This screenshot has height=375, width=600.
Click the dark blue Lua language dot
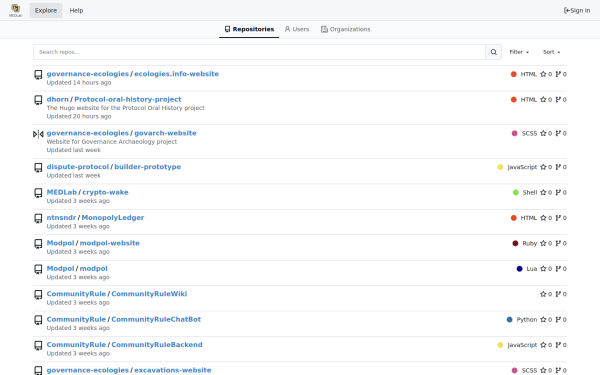(x=519, y=269)
